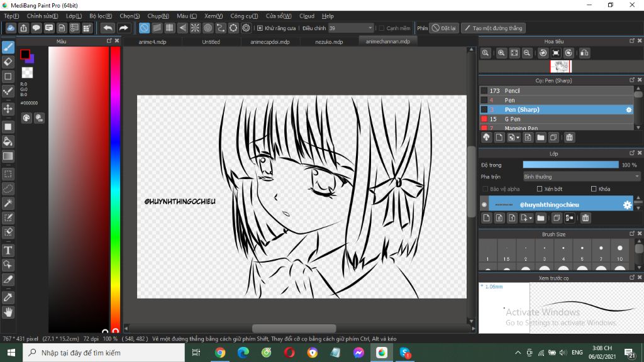Open layer settings gear for @huynhthingochieu
Image resolution: width=644 pixels, height=362 pixels.
pyautogui.click(x=627, y=205)
